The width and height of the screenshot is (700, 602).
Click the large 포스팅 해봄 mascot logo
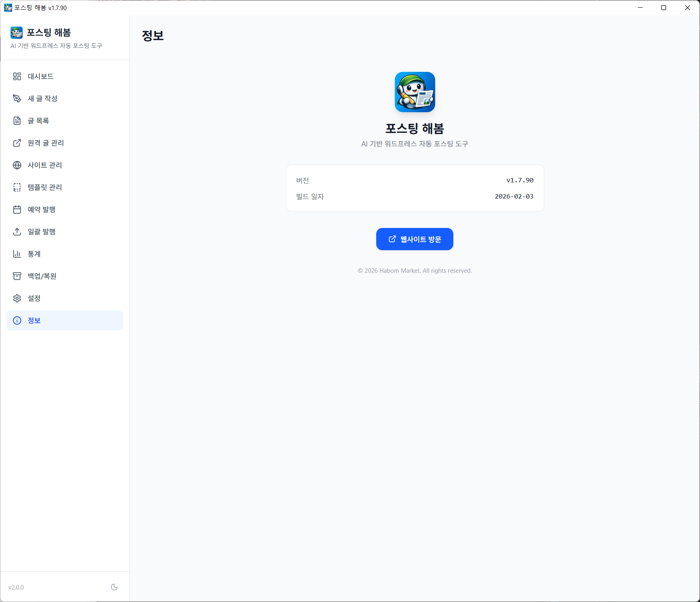pyautogui.click(x=415, y=92)
